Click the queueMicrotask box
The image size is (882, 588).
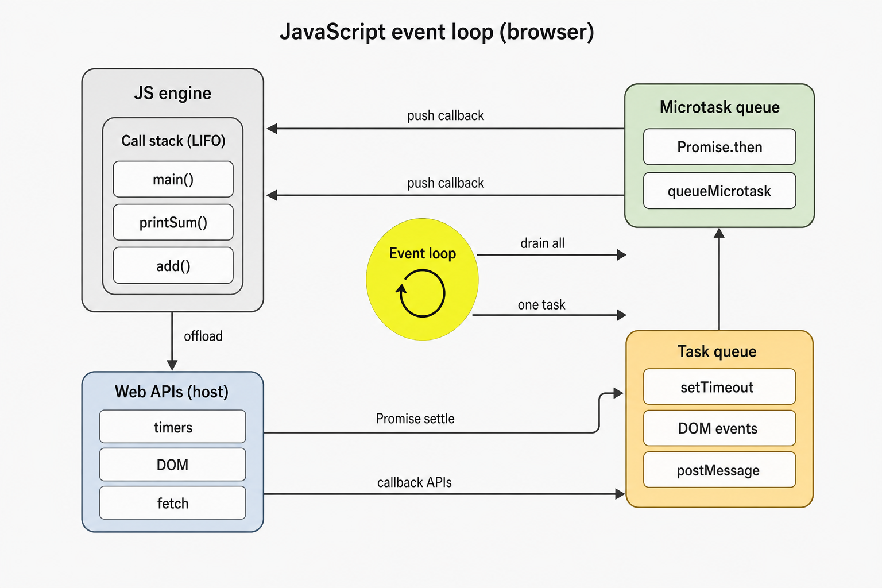click(x=719, y=191)
